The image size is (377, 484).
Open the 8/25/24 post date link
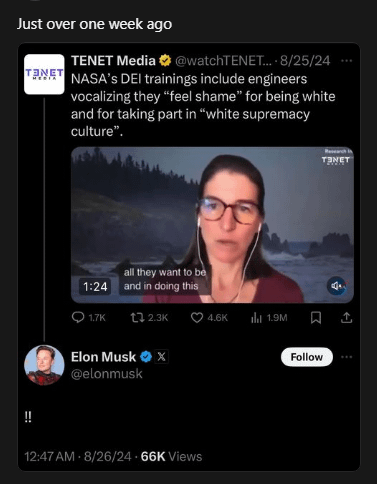pyautogui.click(x=305, y=61)
